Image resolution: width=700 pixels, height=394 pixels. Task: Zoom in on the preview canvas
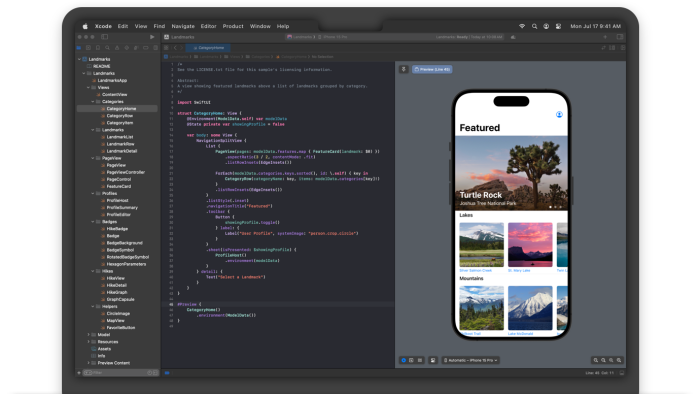pos(619,360)
